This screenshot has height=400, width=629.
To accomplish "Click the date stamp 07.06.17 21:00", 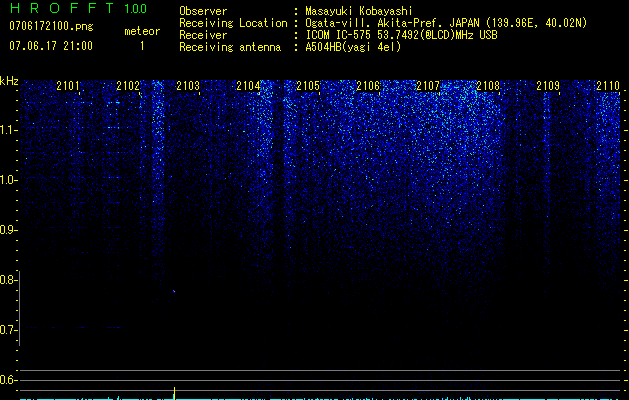I will (51, 46).
